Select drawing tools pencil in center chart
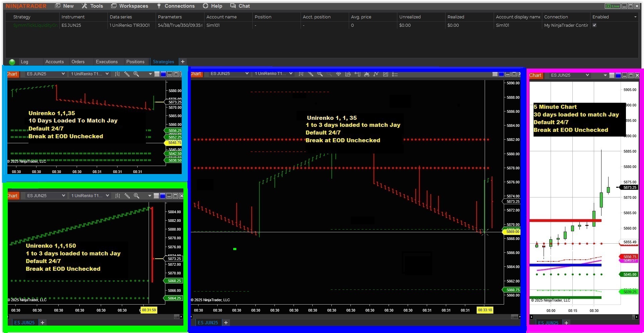 (311, 74)
